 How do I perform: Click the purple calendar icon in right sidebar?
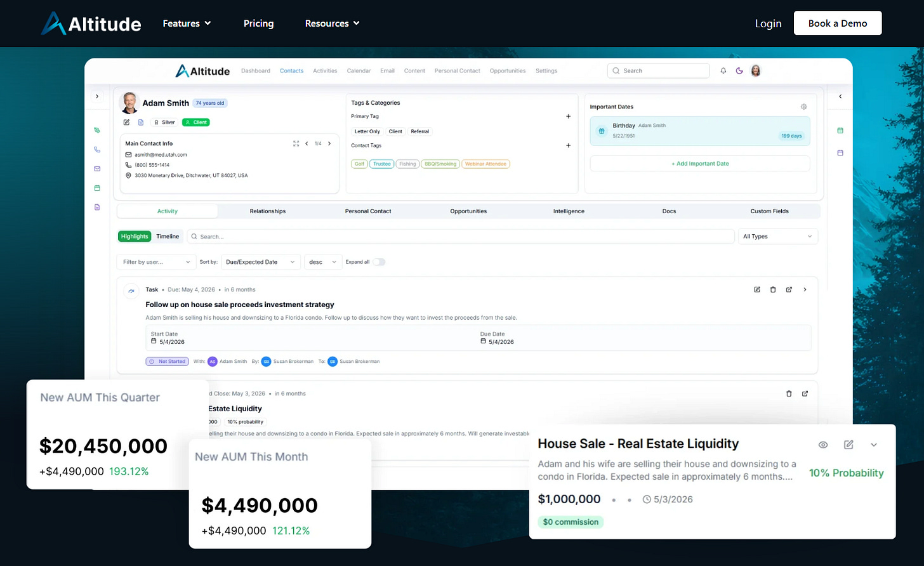coord(840,153)
